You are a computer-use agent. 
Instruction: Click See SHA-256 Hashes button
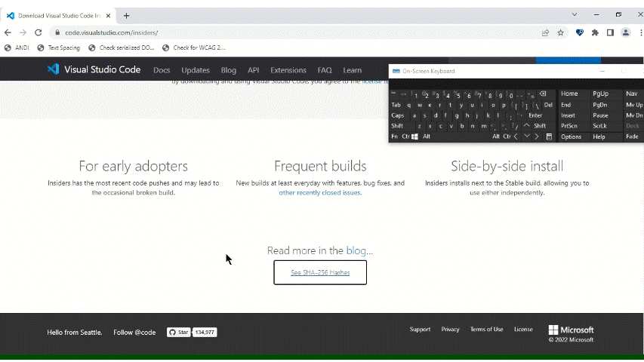[x=320, y=272]
